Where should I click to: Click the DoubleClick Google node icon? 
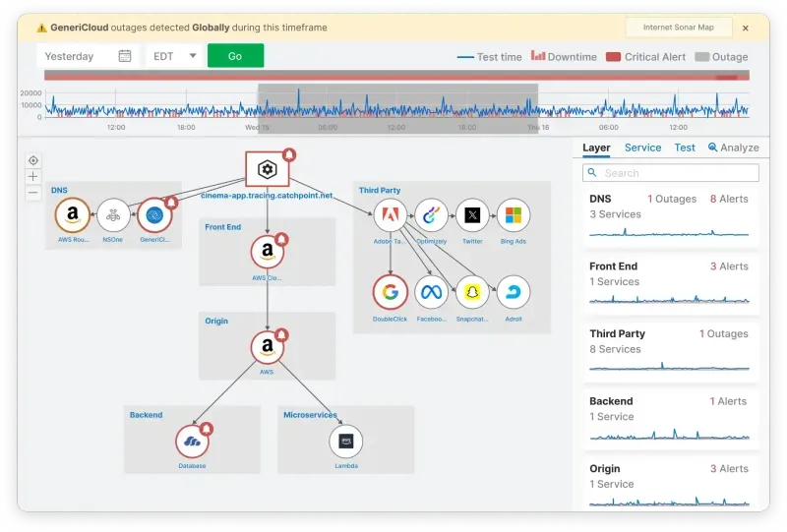point(391,292)
